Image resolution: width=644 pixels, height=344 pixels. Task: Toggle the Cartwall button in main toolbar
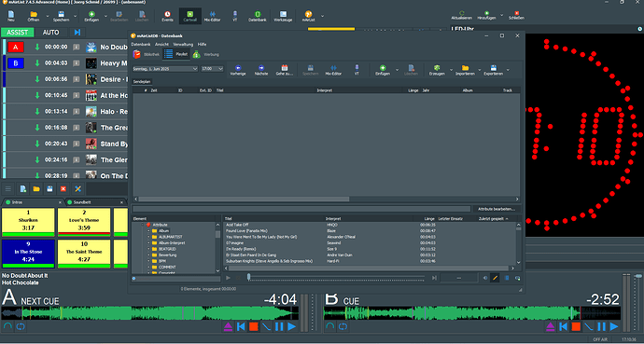tap(189, 16)
